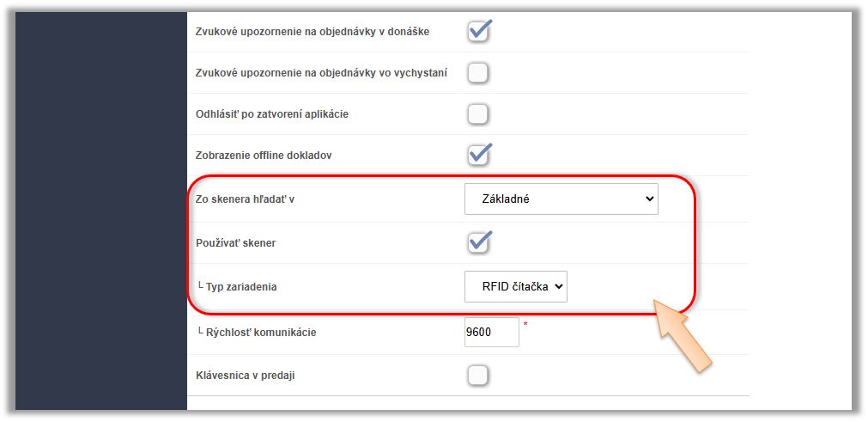Click the 'Rýchlosť komunikácie' field showing 9600
The width and height of the screenshot is (868, 422).
(491, 332)
